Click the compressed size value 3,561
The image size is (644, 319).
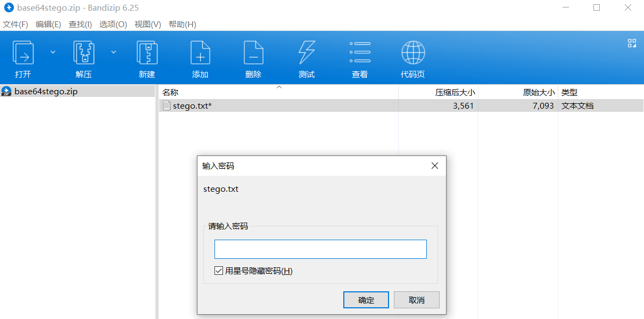(463, 105)
